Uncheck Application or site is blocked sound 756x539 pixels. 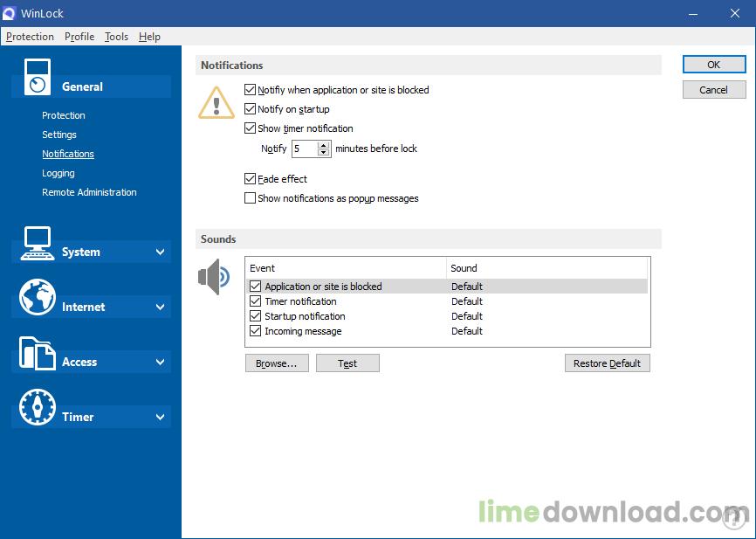pos(255,287)
